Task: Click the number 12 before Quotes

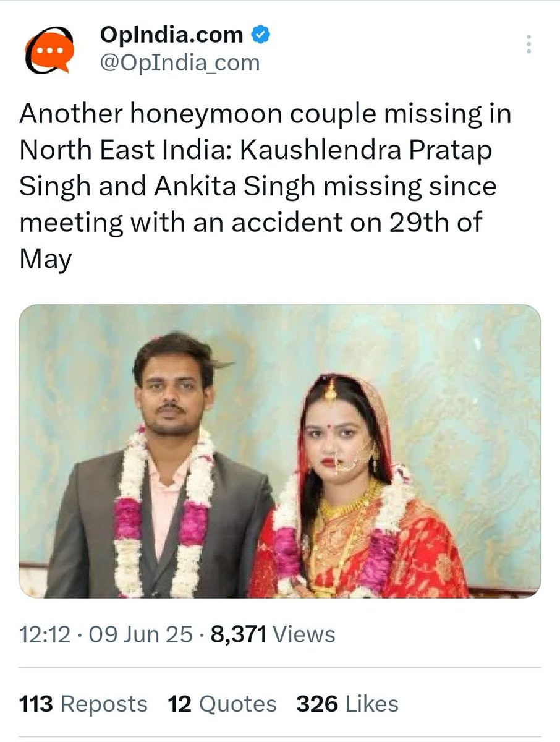Action: click(180, 704)
